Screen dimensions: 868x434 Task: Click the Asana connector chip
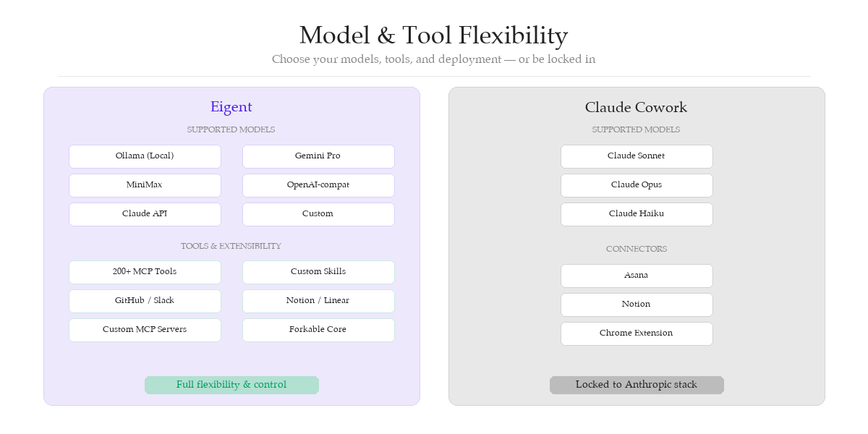(x=637, y=276)
